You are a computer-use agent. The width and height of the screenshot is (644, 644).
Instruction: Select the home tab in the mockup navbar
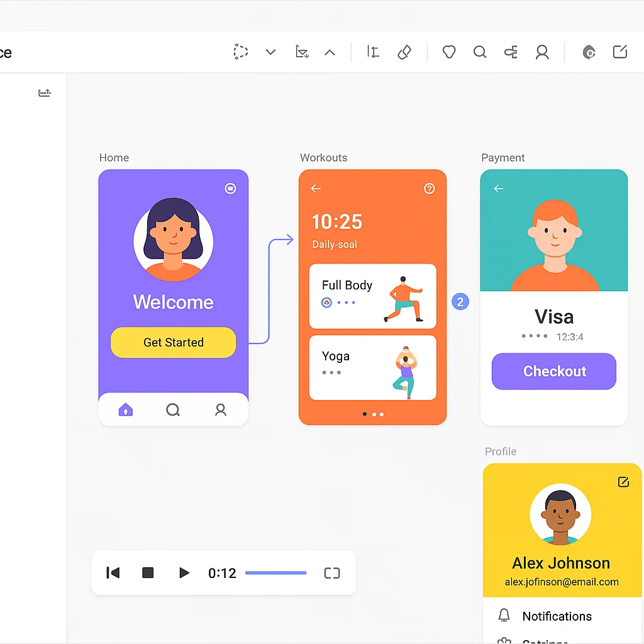tap(125, 409)
